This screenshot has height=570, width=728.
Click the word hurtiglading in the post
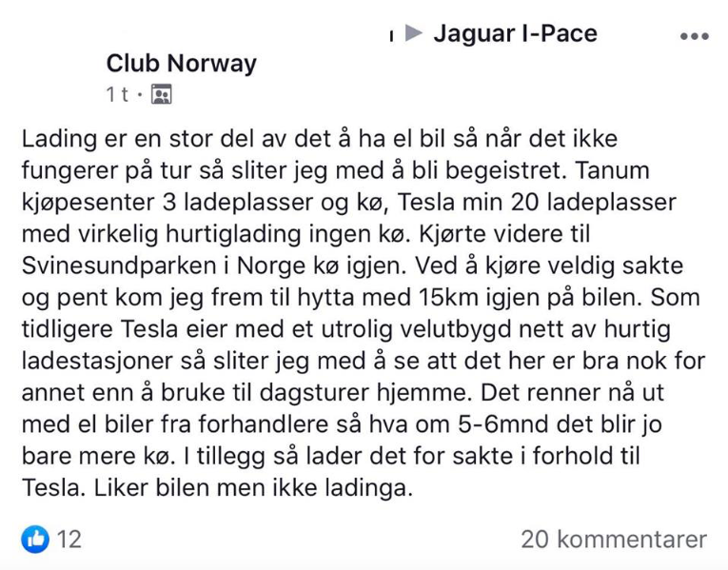pyautogui.click(x=233, y=234)
